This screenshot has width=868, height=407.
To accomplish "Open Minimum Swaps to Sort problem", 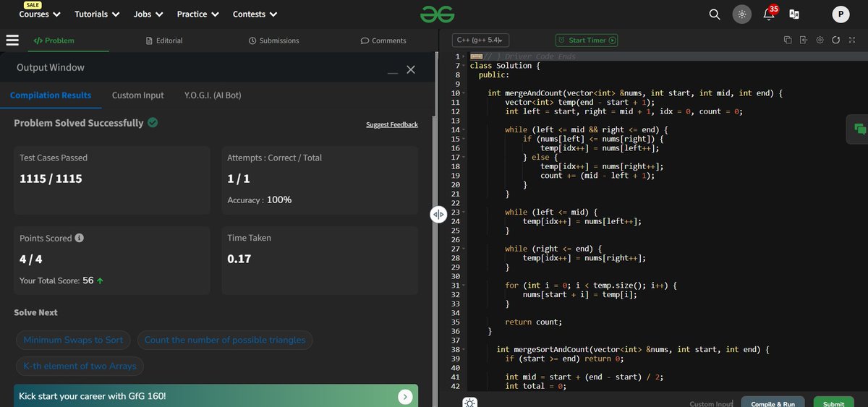I will (x=73, y=340).
